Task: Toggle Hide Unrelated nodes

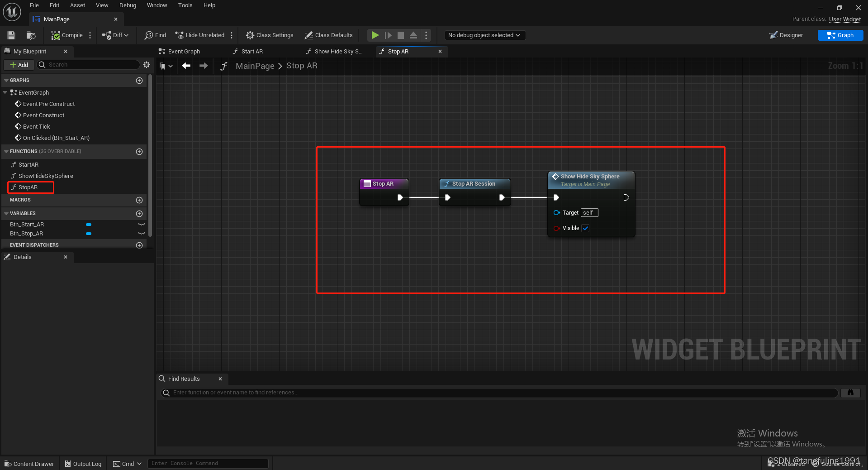Action: click(x=200, y=35)
